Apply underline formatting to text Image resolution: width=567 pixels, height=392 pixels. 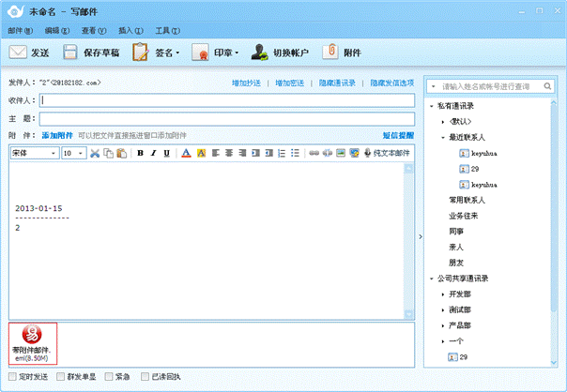pyautogui.click(x=166, y=153)
